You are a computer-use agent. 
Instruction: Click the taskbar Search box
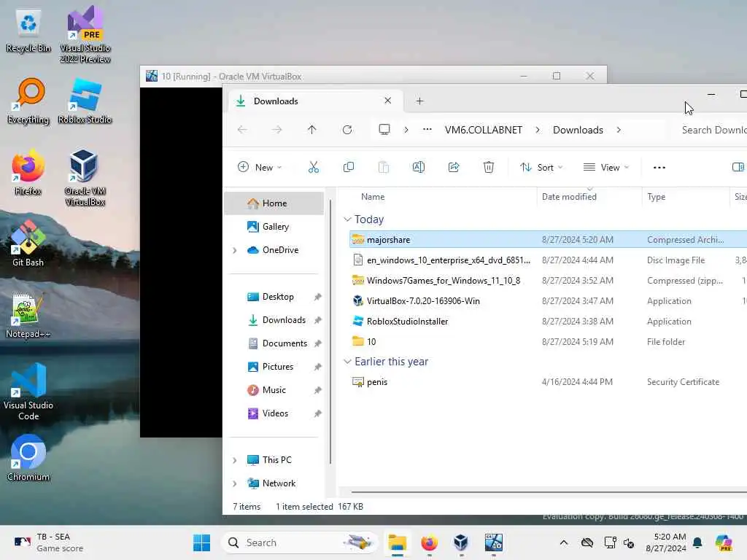(299, 542)
